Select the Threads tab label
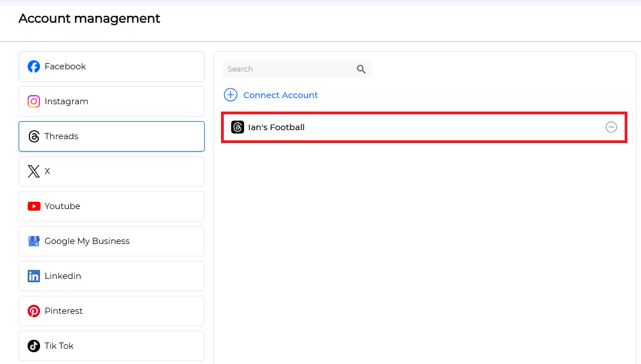The height and width of the screenshot is (364, 641). [61, 136]
